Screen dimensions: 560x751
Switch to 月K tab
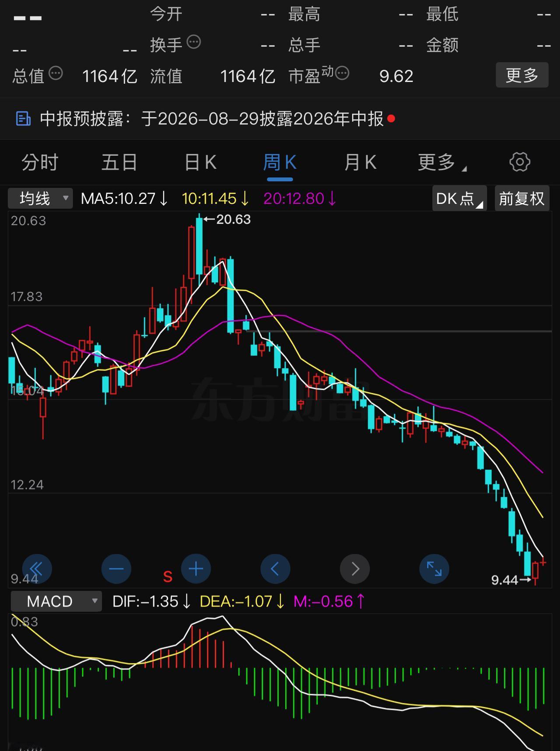tap(360, 162)
